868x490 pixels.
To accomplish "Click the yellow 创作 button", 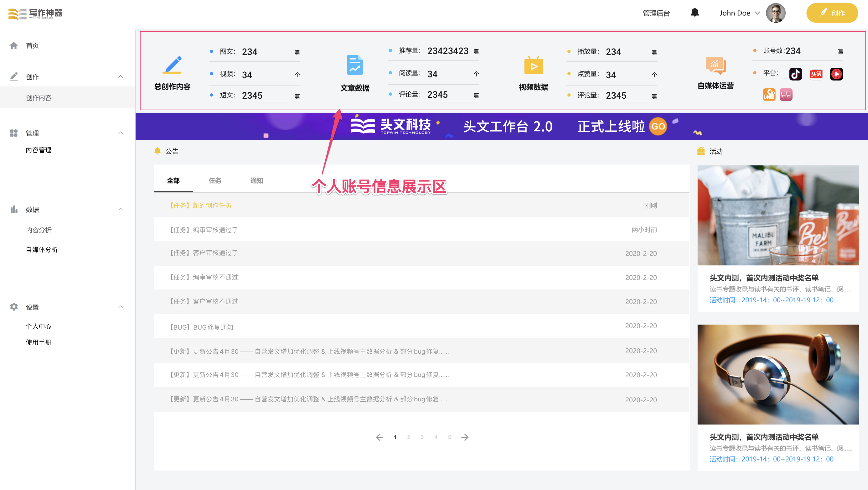I will pyautogui.click(x=832, y=13).
